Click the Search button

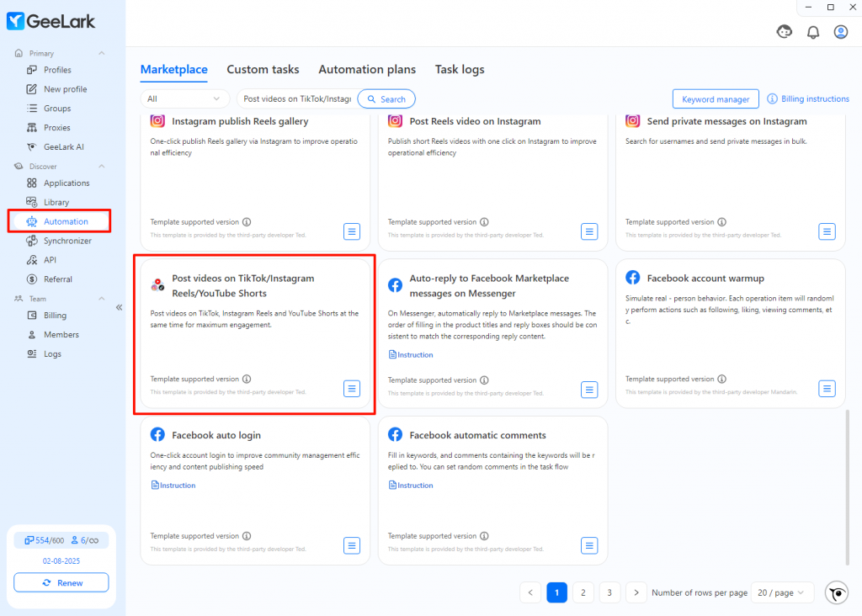[x=386, y=99]
